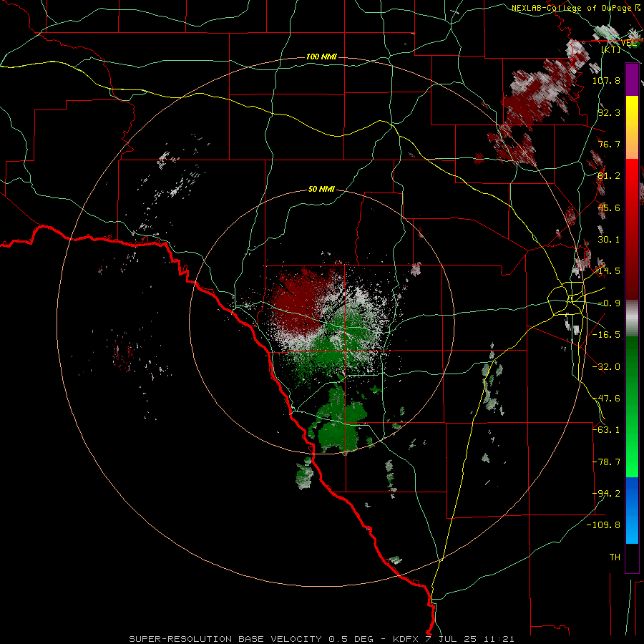Click the 92.3 velocity scale value
644x644 pixels.
point(609,112)
